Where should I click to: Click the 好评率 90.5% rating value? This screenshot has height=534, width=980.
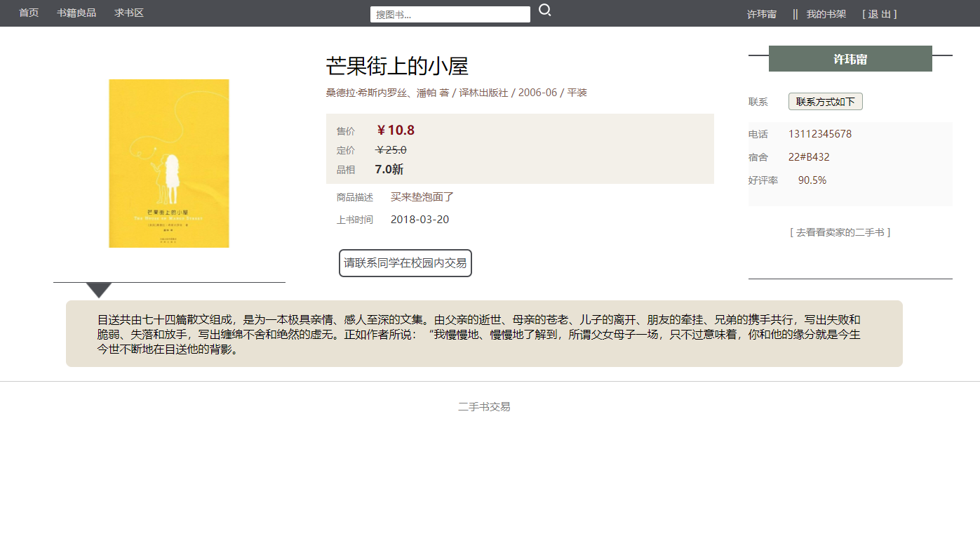811,180
